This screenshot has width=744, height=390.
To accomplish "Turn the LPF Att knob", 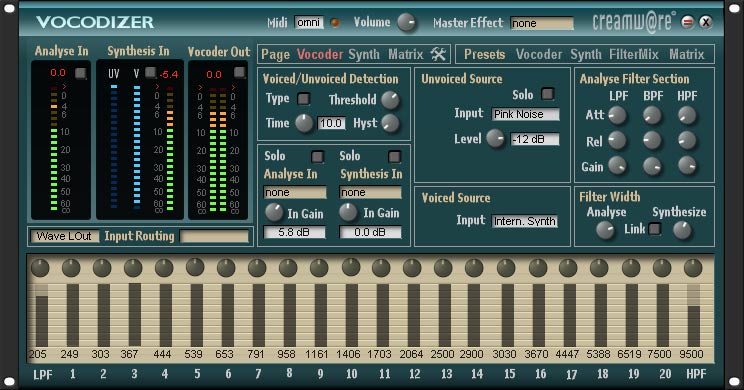I will [617, 115].
